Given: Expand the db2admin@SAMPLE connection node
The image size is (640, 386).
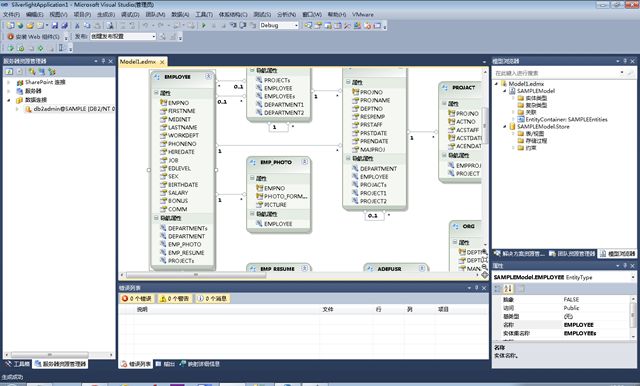Looking at the screenshot, I should [x=17, y=109].
